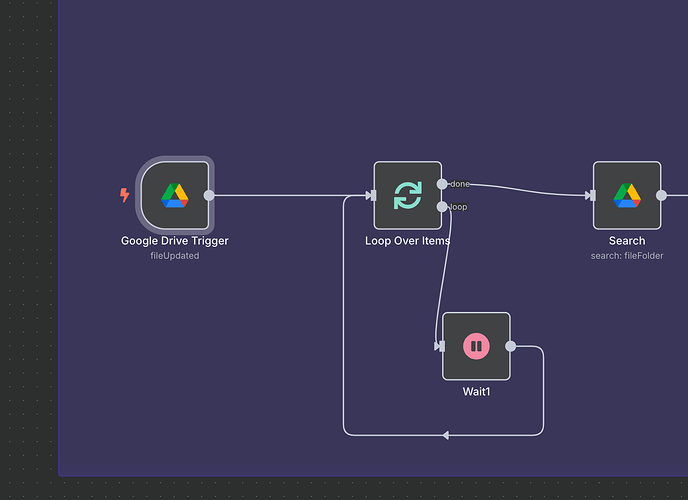
Task: Select the Search Google Drive node
Action: (627, 195)
